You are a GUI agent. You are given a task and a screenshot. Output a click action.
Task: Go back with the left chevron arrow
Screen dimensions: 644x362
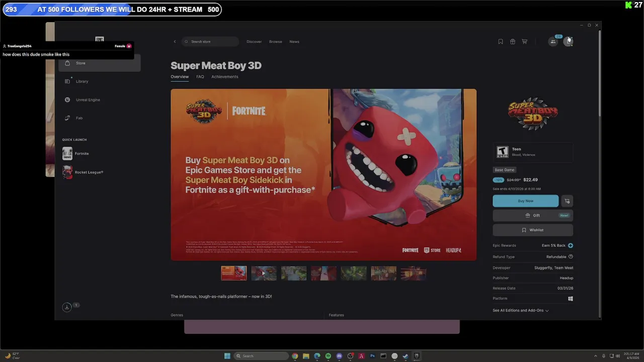tap(175, 42)
